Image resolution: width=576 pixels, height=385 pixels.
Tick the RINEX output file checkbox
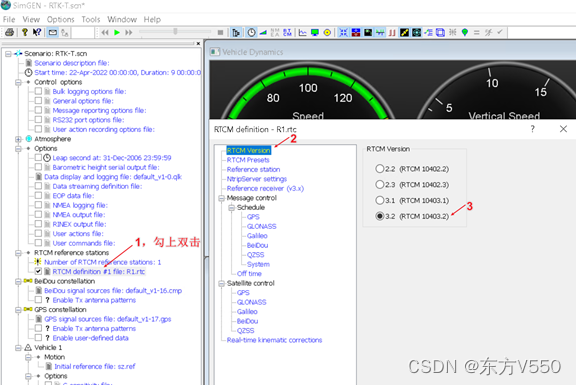point(38,224)
